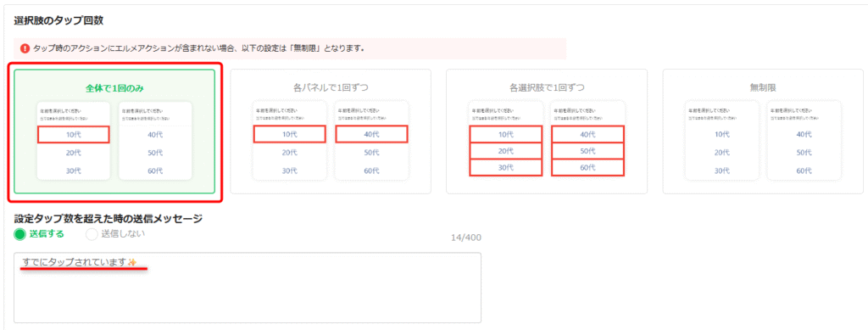Viewport: 868px width, 330px height.
Task: Click 60代 inside the 無制限 card
Action: pos(804,171)
